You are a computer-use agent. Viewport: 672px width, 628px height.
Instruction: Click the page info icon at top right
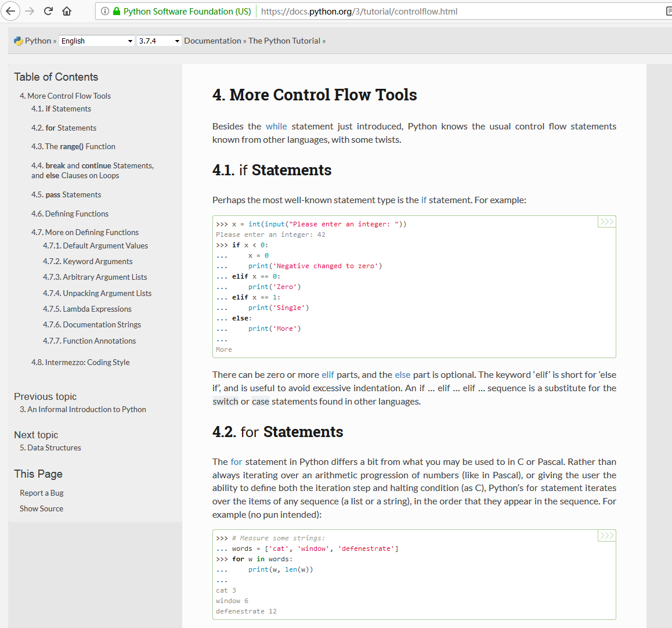click(x=668, y=10)
